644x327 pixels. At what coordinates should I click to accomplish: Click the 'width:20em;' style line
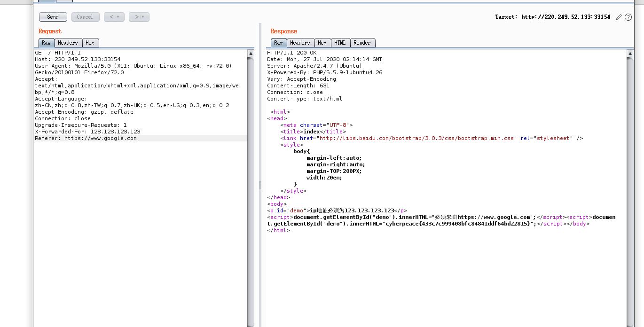point(324,178)
